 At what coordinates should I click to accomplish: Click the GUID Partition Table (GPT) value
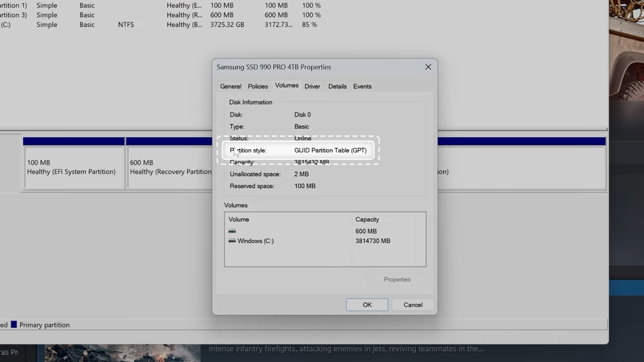pyautogui.click(x=330, y=150)
